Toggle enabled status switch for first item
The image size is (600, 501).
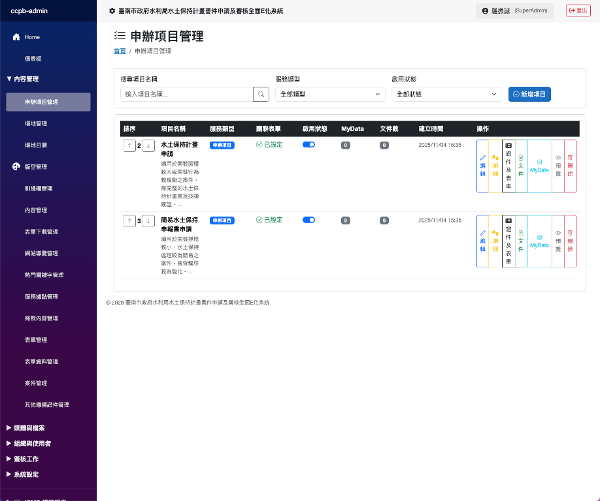click(x=309, y=145)
